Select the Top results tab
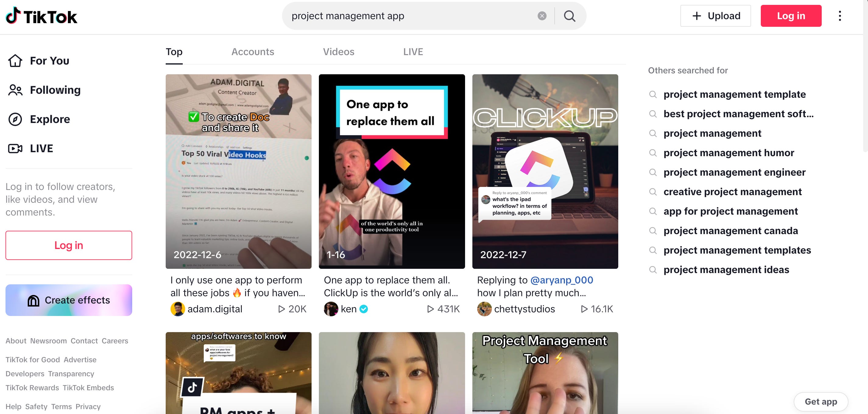This screenshot has height=414, width=868. (174, 52)
